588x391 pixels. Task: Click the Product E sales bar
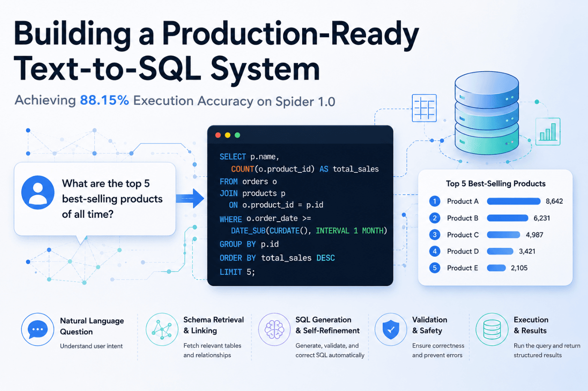click(496, 268)
